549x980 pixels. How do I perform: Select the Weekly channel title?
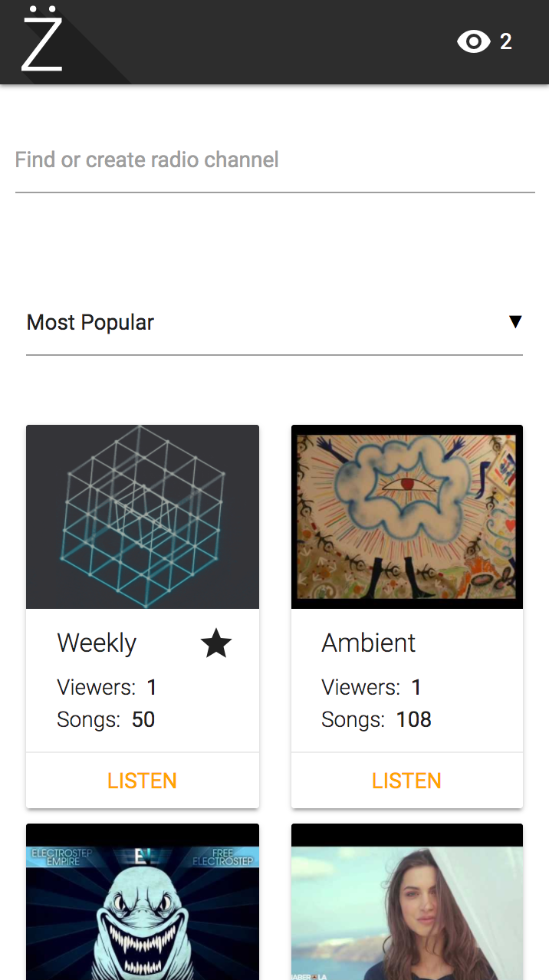(97, 643)
